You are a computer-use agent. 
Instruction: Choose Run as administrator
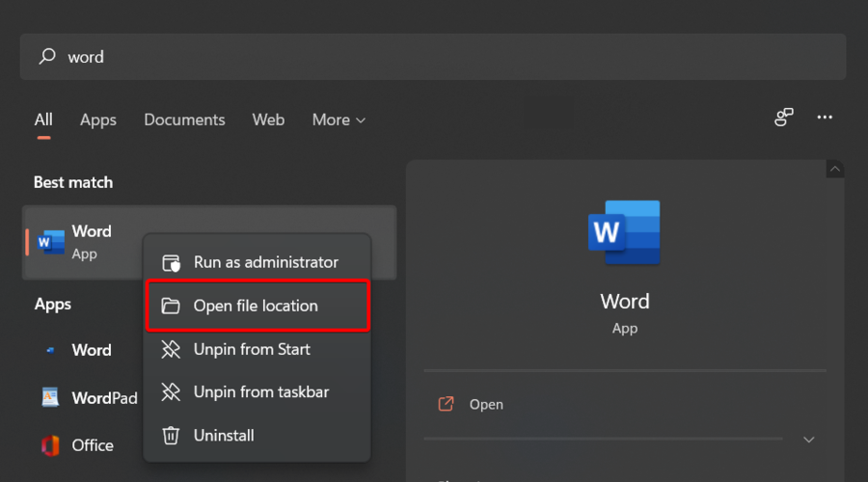pyautogui.click(x=257, y=262)
